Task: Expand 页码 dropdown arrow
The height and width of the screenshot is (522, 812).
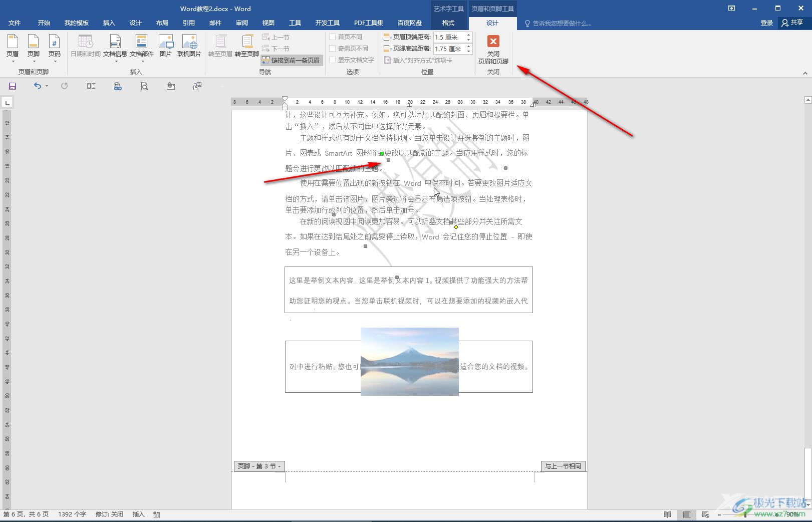Action: (x=55, y=61)
